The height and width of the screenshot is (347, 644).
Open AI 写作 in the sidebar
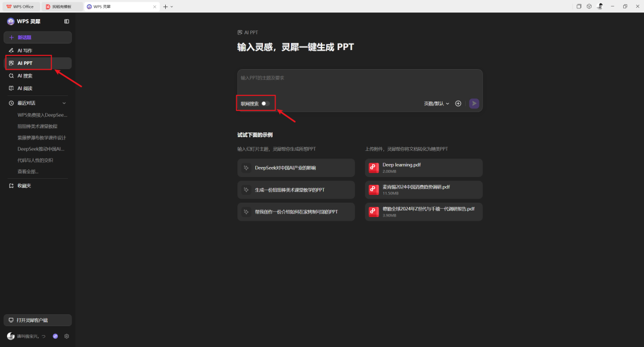point(38,51)
